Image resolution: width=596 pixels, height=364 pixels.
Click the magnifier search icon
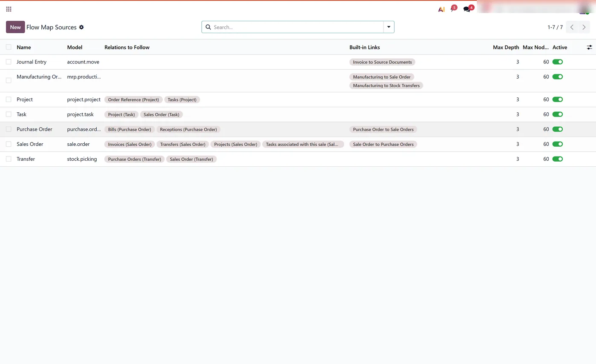coord(208,27)
